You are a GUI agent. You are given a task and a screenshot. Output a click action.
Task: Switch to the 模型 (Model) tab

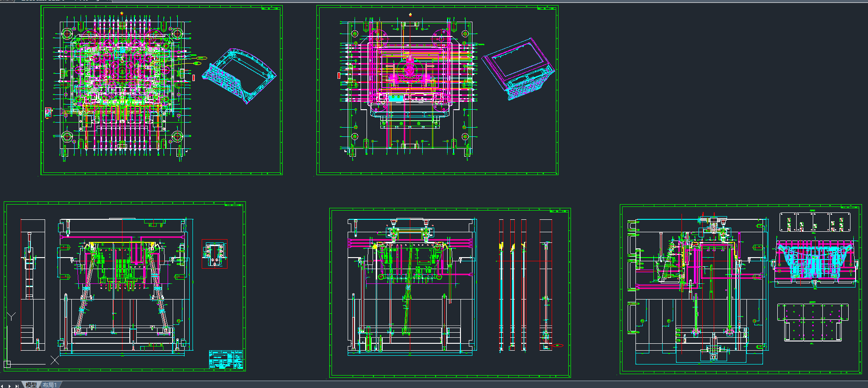point(31,385)
